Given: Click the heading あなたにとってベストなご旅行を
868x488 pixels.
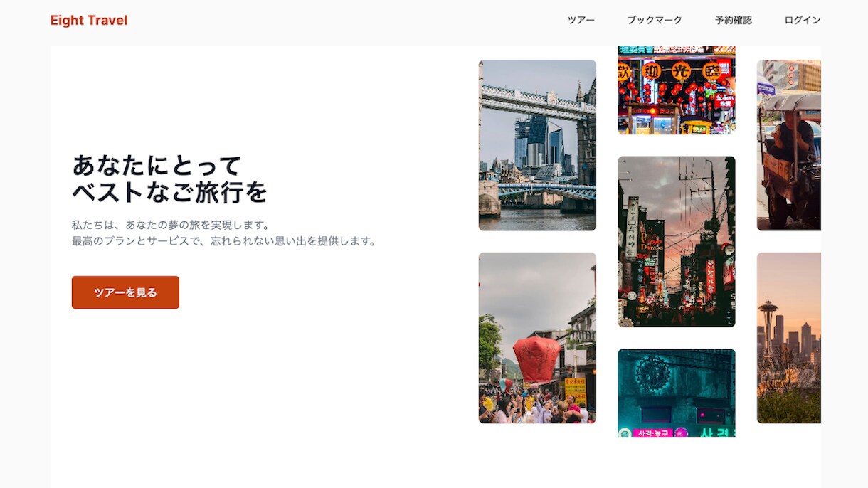Looking at the screenshot, I should [x=170, y=179].
